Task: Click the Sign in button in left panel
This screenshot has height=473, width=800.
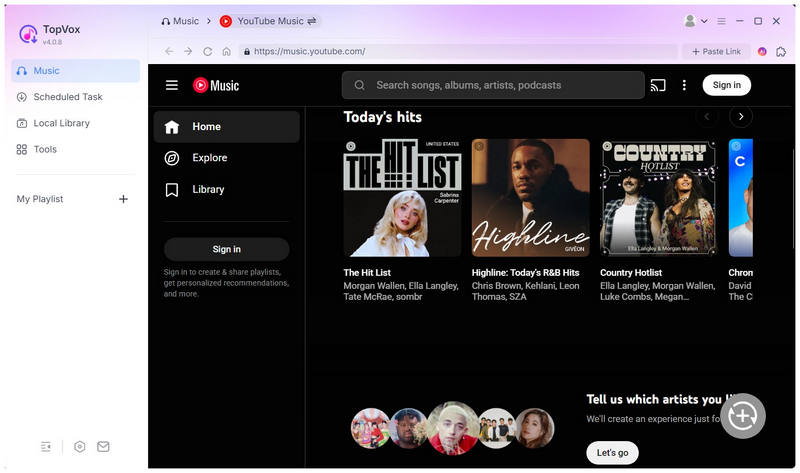Action: coord(227,249)
